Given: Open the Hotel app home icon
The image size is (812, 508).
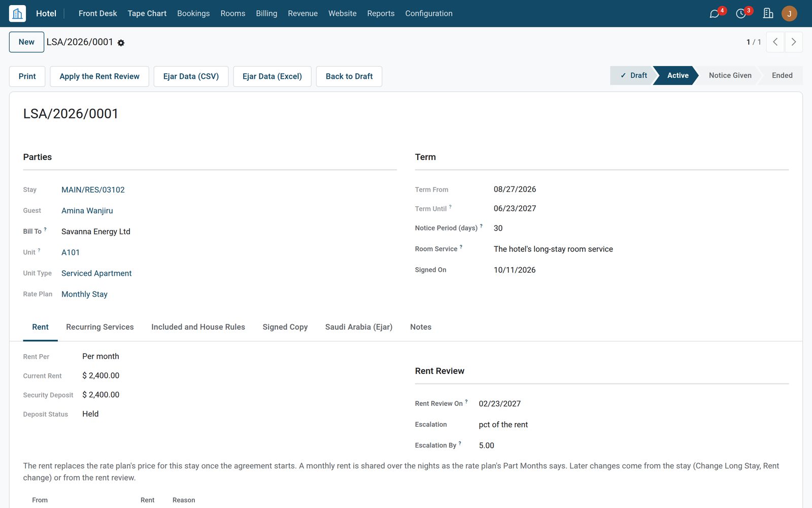Looking at the screenshot, I should tap(17, 13).
